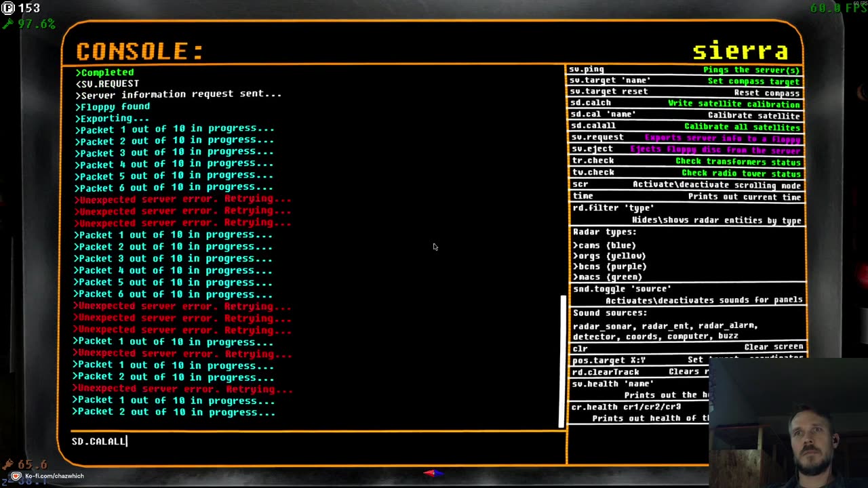Click the sd.calall command in help list
Image resolution: width=868 pixels, height=488 pixels.
click(593, 125)
